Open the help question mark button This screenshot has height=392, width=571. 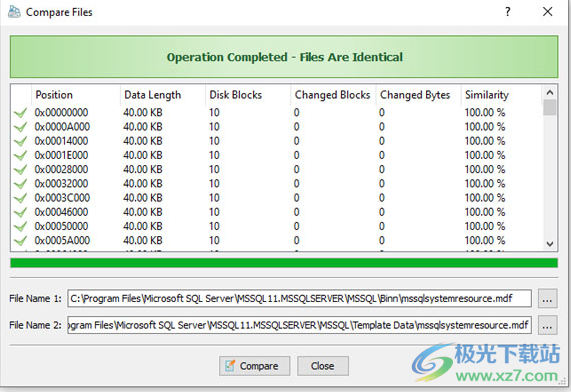tap(508, 12)
